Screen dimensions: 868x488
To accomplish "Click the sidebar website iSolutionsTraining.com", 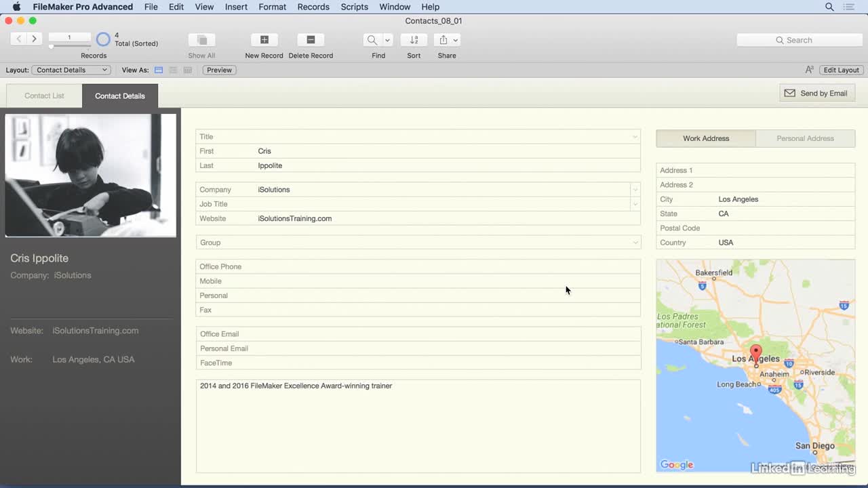I will pos(96,331).
